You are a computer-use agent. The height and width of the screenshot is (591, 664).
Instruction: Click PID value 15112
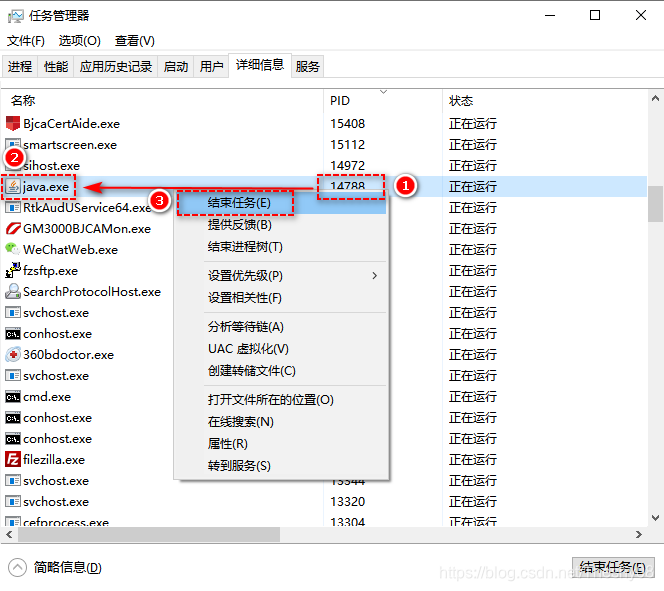347,145
